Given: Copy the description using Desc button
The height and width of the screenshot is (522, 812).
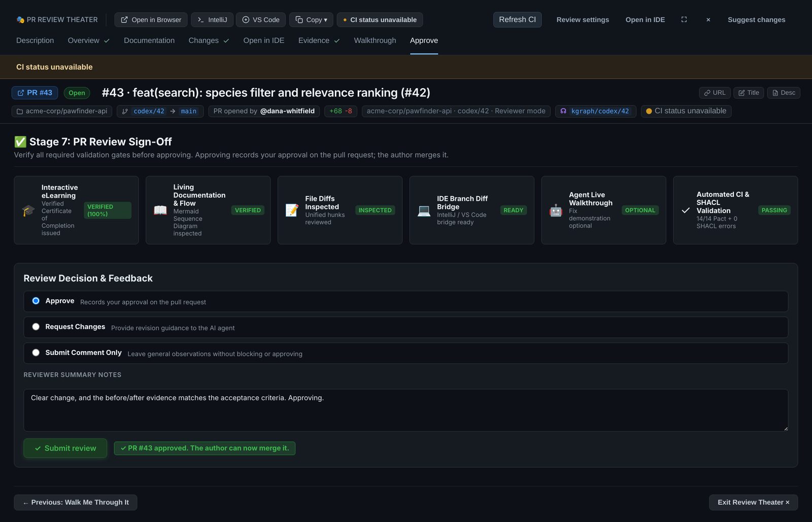Looking at the screenshot, I should tap(784, 93).
